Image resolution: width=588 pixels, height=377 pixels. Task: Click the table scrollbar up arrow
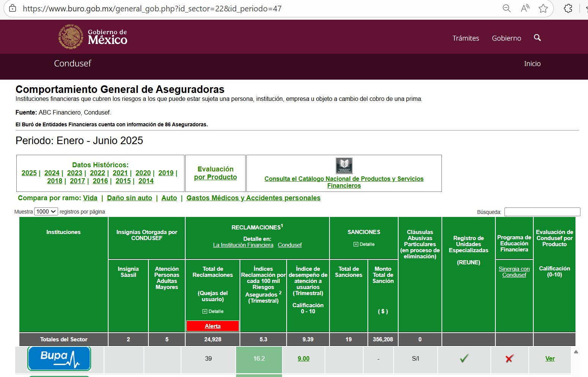coord(576,352)
